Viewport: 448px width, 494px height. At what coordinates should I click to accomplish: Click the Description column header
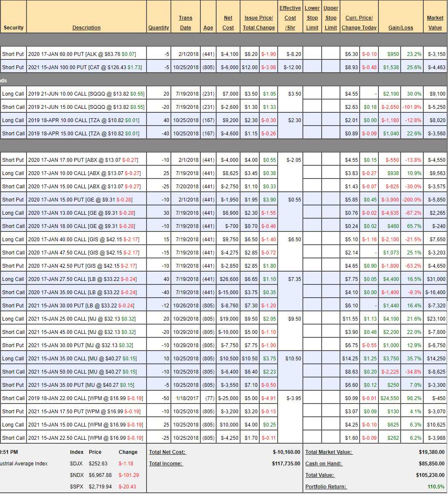tap(86, 28)
